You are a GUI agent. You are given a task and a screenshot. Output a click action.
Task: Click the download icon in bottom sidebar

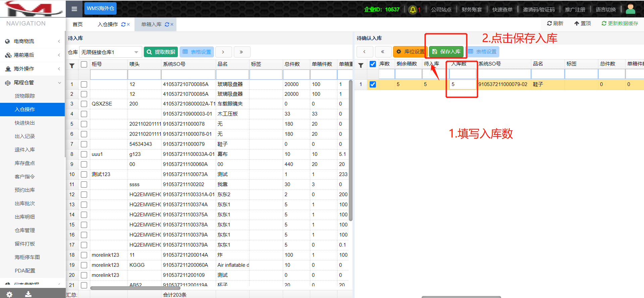click(29, 294)
